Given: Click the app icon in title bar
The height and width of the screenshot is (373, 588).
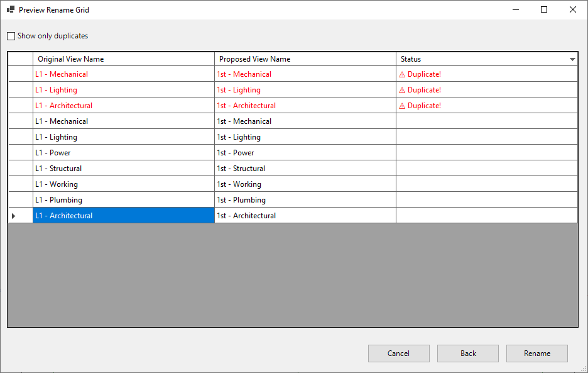Looking at the screenshot, I should pos(10,10).
